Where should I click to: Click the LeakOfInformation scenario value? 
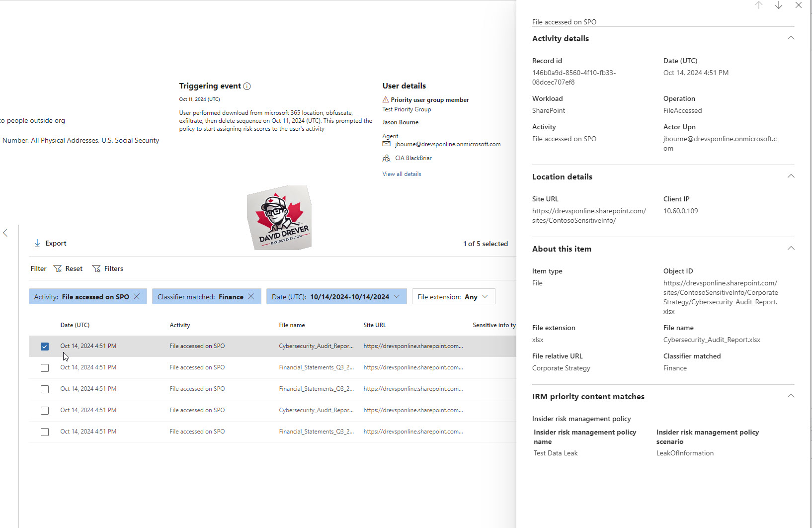[x=685, y=453]
